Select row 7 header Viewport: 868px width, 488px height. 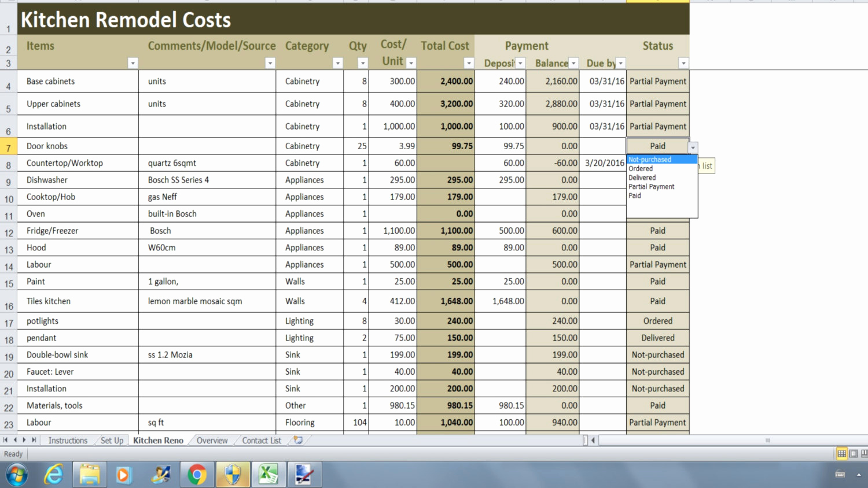(9, 146)
